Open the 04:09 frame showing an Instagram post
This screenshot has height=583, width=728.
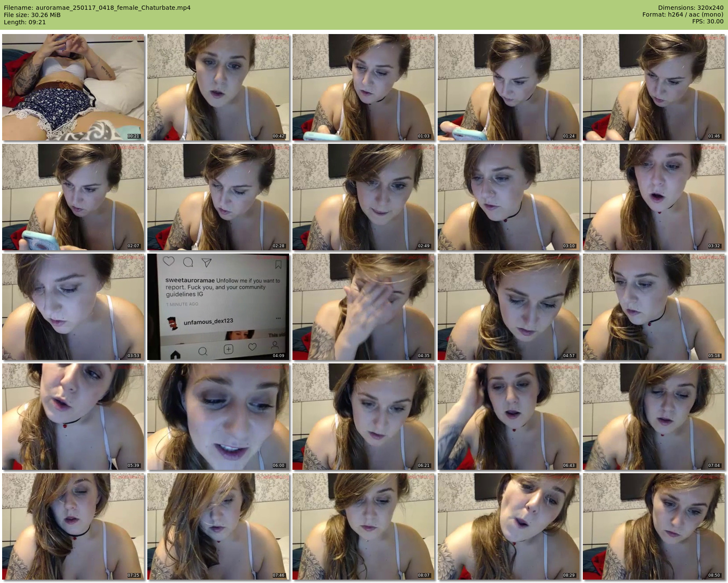point(218,307)
